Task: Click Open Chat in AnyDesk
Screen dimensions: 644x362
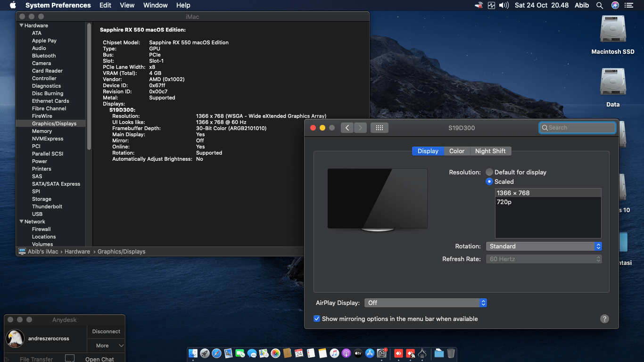Action: pyautogui.click(x=99, y=359)
